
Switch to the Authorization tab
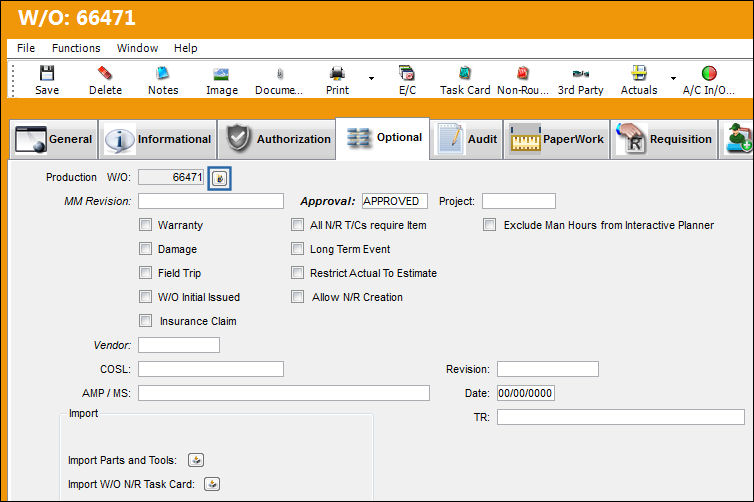(277, 139)
